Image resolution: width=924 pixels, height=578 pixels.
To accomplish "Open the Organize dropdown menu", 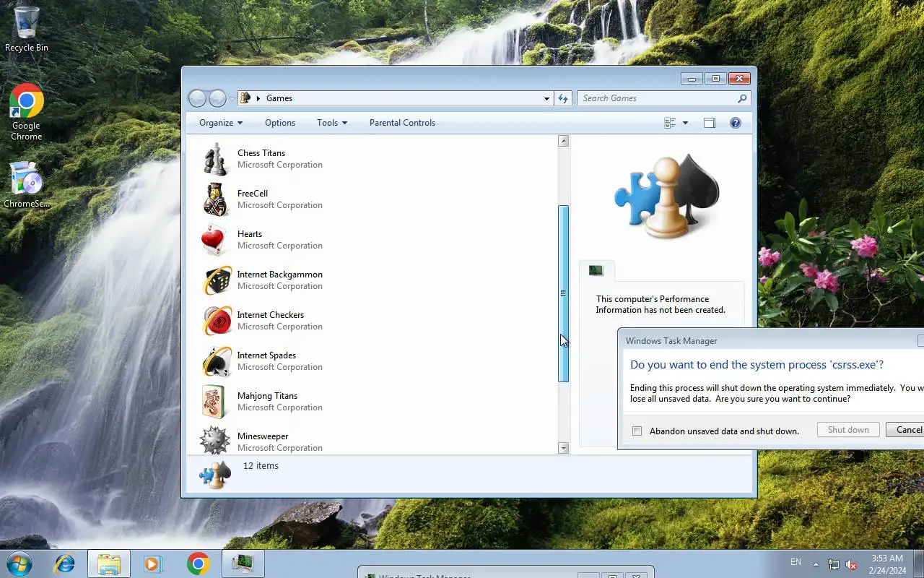I will click(221, 123).
